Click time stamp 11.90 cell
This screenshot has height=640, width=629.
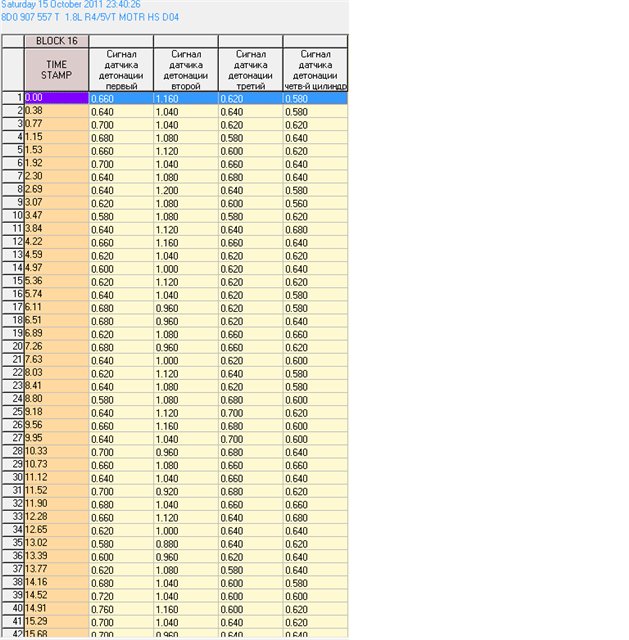(x=56, y=504)
